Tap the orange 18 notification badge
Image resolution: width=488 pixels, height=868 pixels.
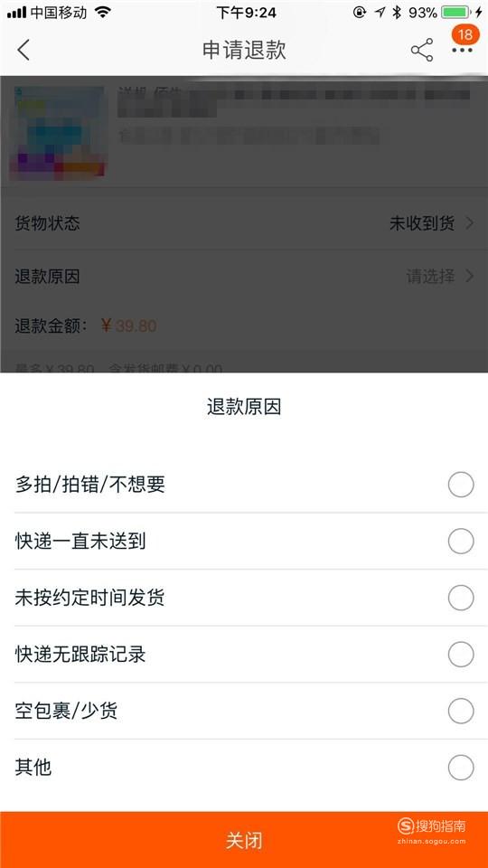(x=465, y=34)
